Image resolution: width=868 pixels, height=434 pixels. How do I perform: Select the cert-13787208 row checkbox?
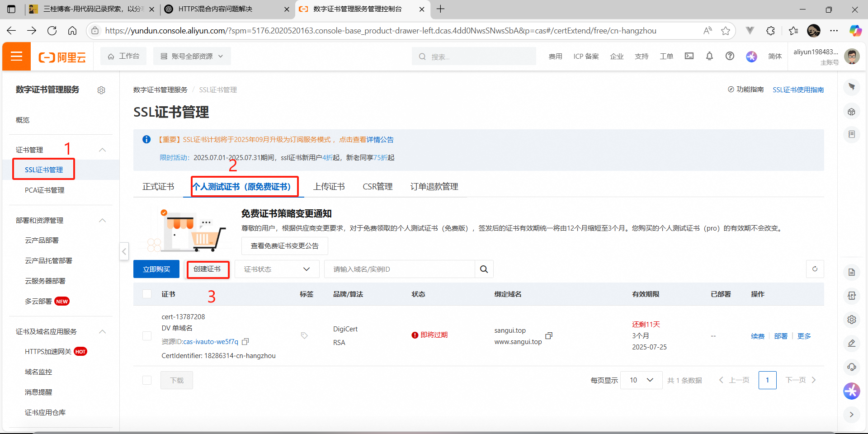click(147, 336)
